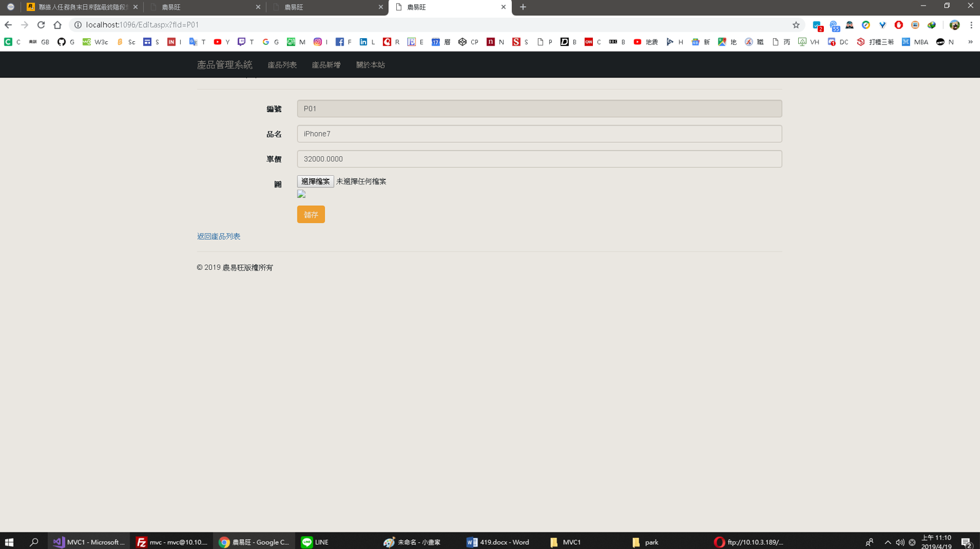Click the broken product image thumbnail
This screenshot has height=549, width=980.
tap(301, 194)
